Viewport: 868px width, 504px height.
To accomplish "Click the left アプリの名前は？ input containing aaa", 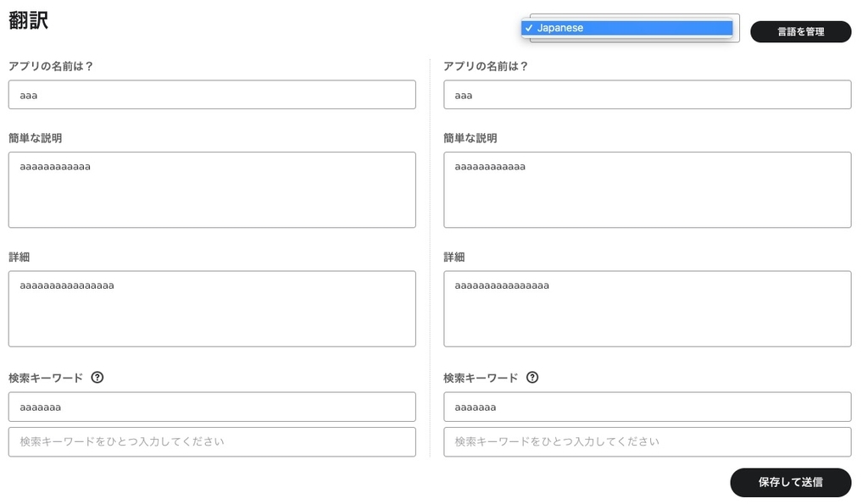I will (210, 94).
